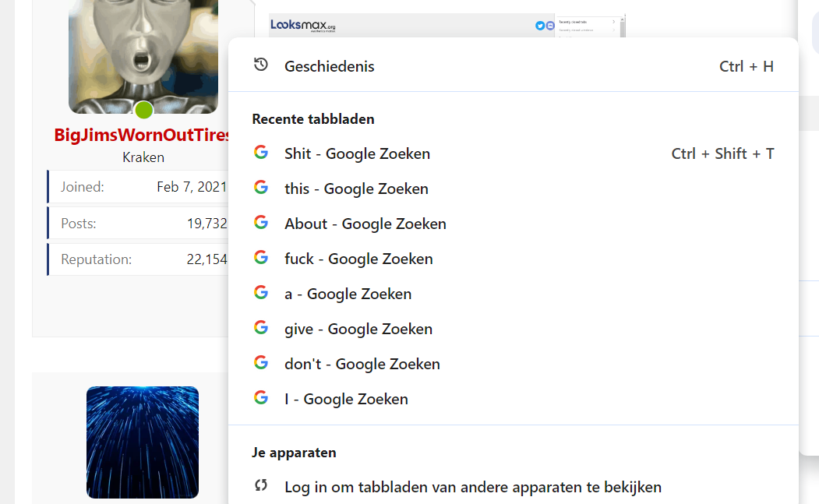Click the Posts count 19,732
The image size is (819, 504).
(207, 224)
